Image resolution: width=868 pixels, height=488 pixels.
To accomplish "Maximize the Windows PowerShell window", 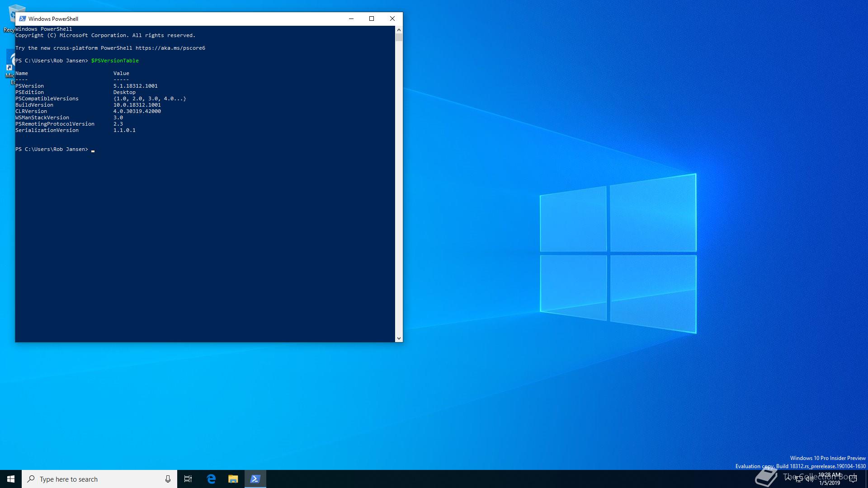I will (x=372, y=19).
